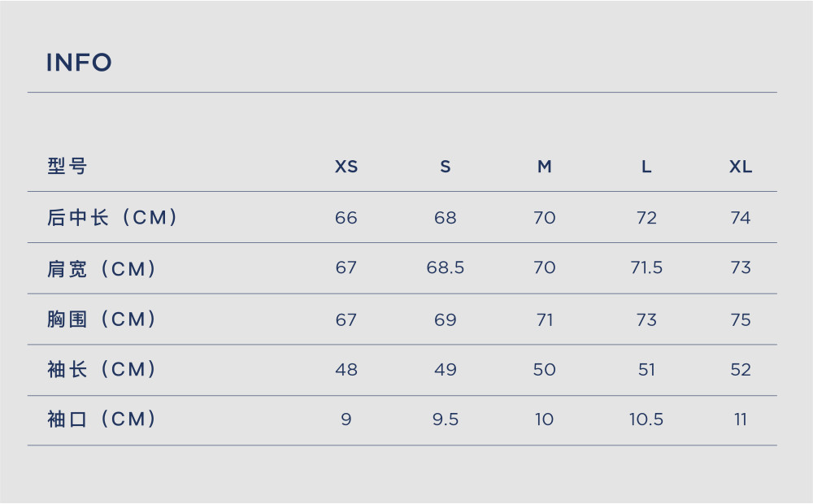Click the 胸围 (CM) row label
The image size is (813, 504).
pyautogui.click(x=102, y=319)
